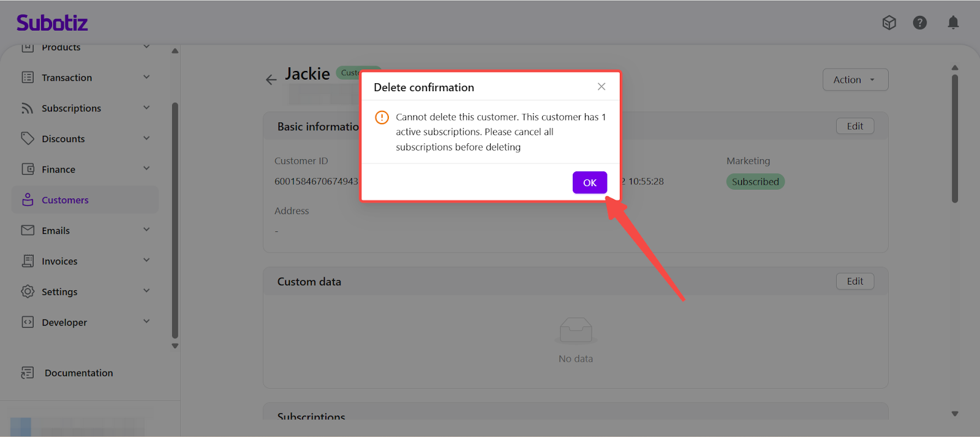
Task: Expand the Finance menu chevron
Action: tap(146, 169)
